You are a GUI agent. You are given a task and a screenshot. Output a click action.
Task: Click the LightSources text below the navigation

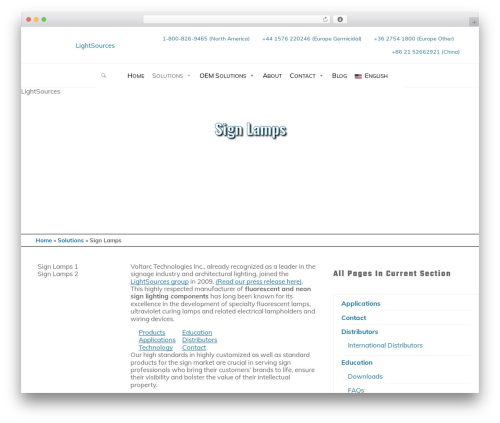pyautogui.click(x=41, y=91)
